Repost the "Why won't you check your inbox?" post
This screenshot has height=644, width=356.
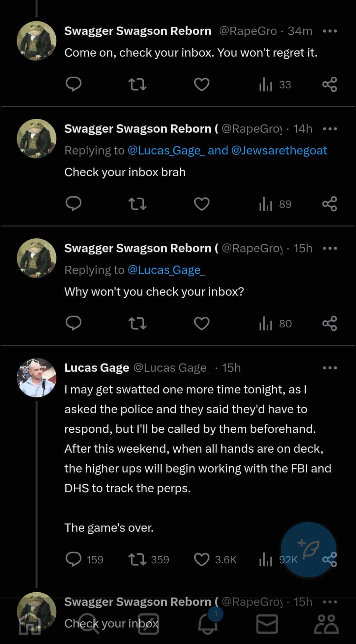point(137,323)
